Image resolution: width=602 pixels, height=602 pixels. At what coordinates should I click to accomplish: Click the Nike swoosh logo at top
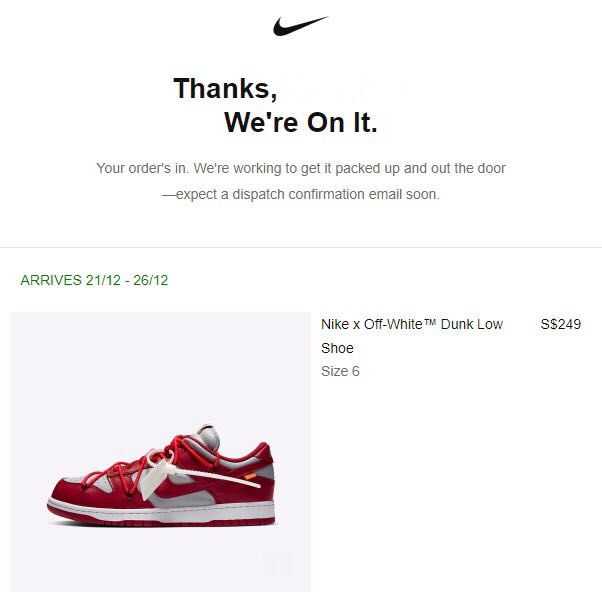pos(300,26)
